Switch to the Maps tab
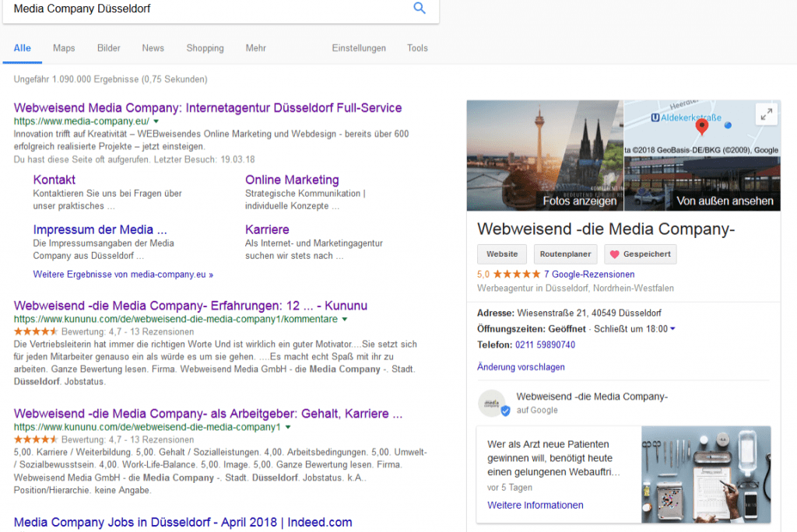The image size is (797, 532). pyautogui.click(x=64, y=48)
